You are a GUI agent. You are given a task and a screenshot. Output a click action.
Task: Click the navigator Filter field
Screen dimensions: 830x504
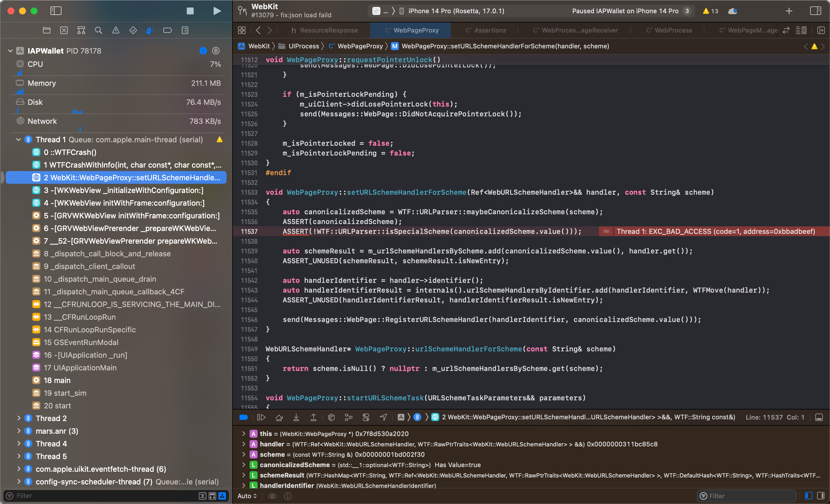tap(104, 496)
